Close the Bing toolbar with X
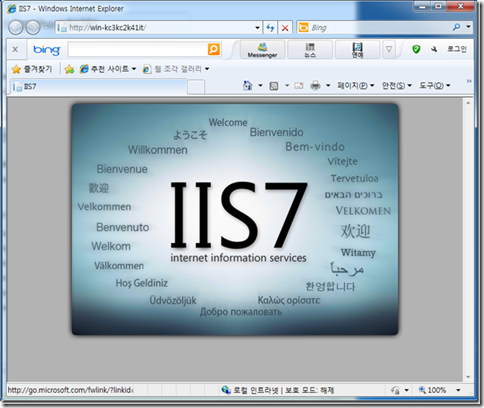Screen dimensions: 484x408 (15, 49)
